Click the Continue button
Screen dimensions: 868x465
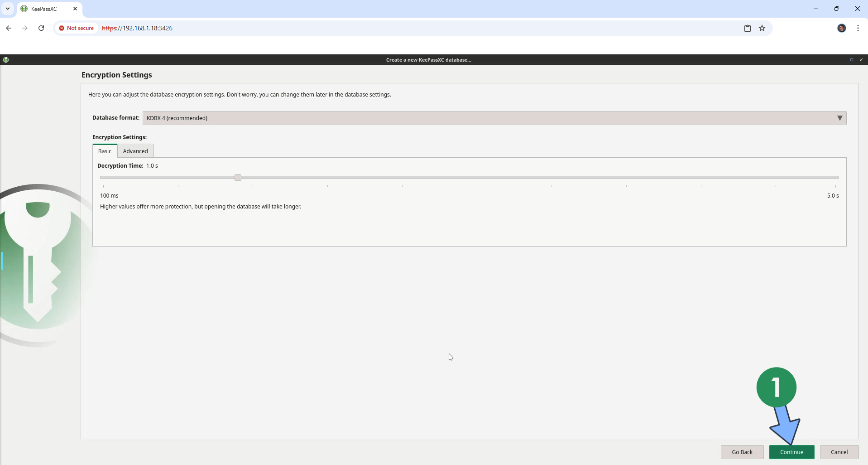[x=791, y=452]
